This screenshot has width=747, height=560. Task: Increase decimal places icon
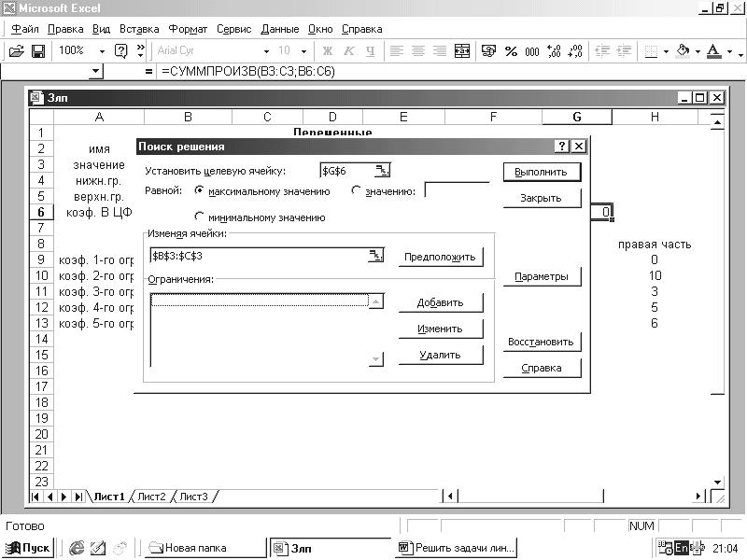tap(554, 51)
